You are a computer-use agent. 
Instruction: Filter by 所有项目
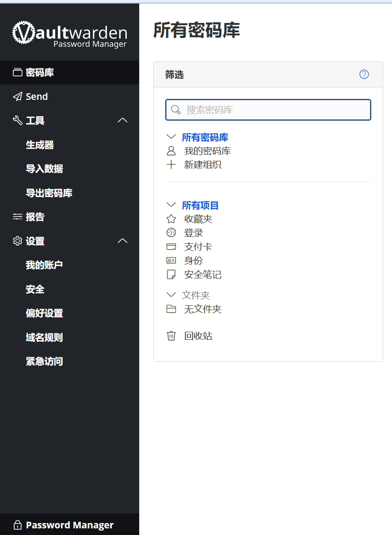(x=201, y=205)
